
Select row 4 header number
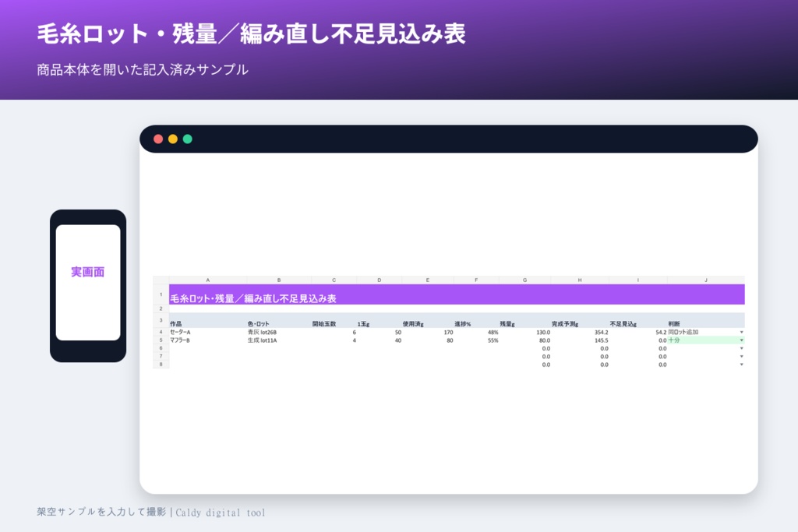click(x=161, y=332)
